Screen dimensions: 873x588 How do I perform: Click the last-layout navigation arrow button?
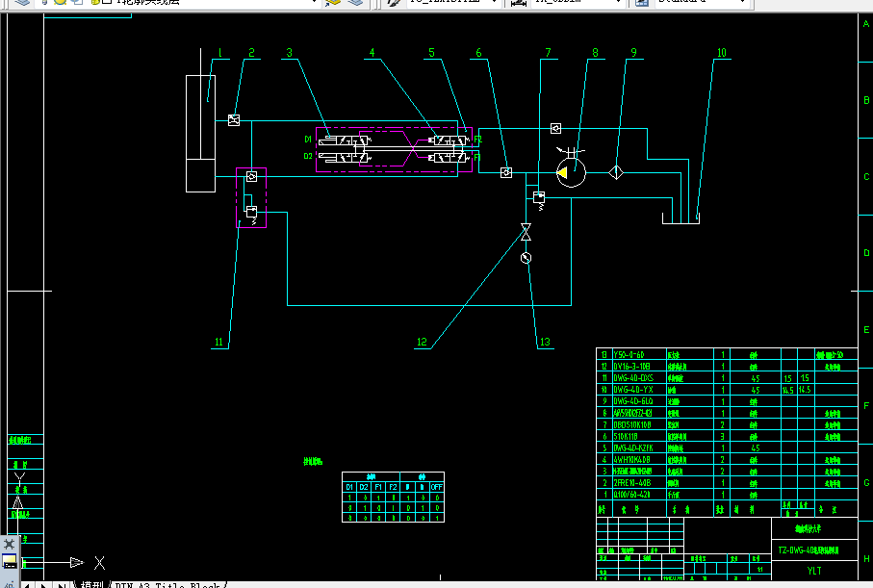click(62, 582)
